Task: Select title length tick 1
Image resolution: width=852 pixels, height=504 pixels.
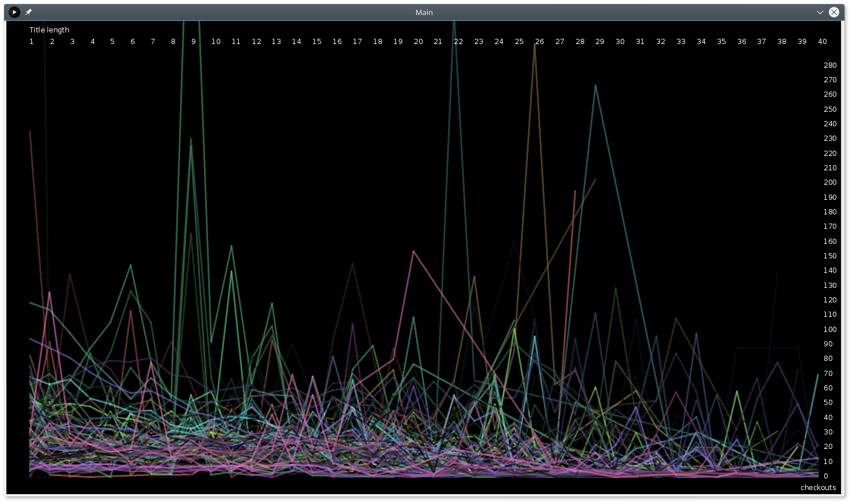Action: [x=31, y=42]
